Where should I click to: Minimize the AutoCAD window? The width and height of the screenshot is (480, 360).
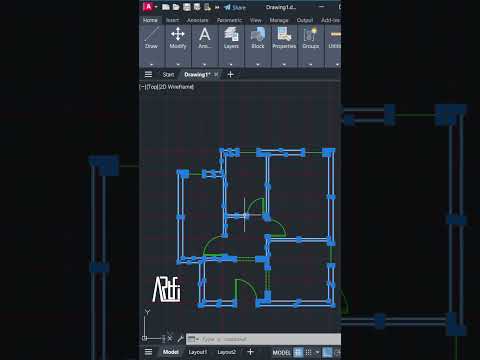(322, 7)
